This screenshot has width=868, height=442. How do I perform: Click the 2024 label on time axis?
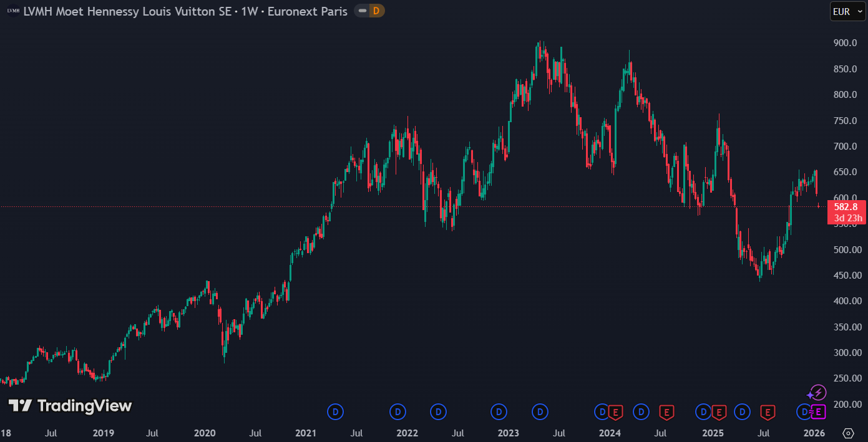[x=610, y=433]
